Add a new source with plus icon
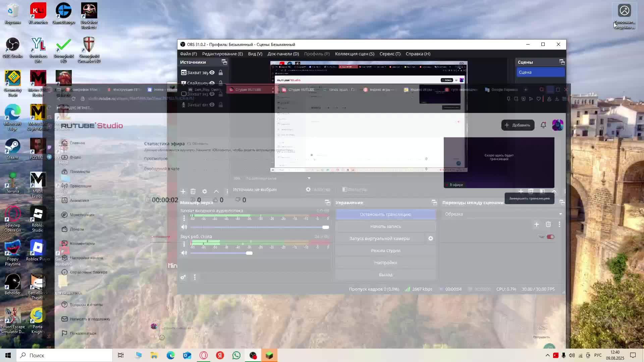644x362 pixels. [x=183, y=191]
